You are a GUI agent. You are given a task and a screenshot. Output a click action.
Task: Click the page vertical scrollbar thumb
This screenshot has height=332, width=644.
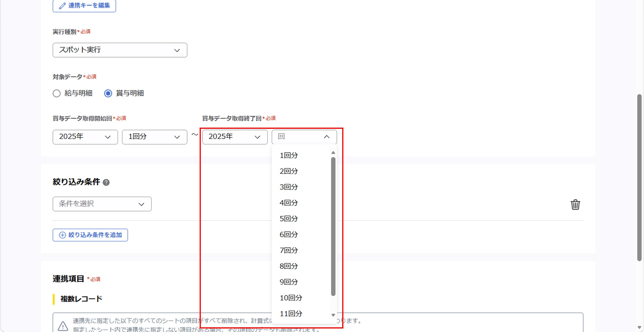(x=639, y=178)
